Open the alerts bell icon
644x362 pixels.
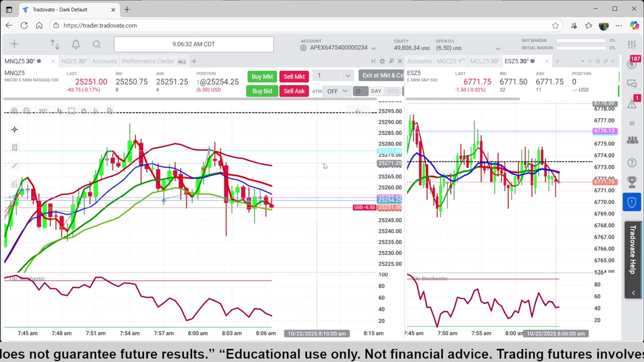pyautogui.click(x=75, y=44)
